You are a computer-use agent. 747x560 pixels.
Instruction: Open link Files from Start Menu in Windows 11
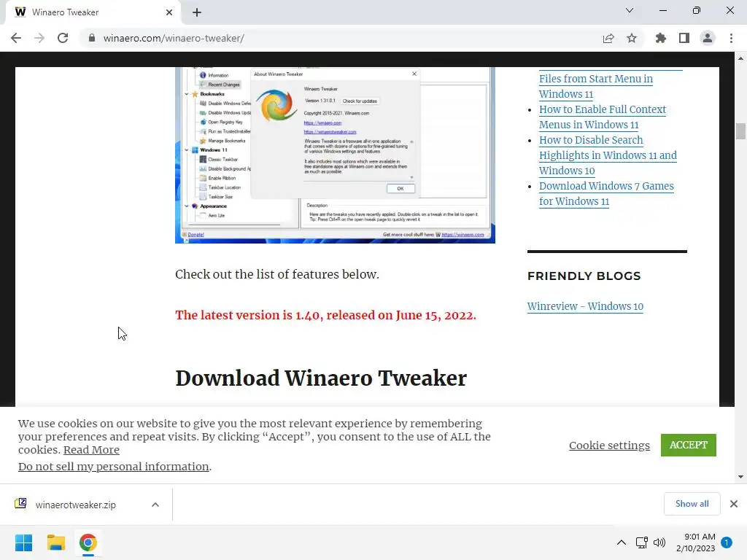(x=595, y=86)
